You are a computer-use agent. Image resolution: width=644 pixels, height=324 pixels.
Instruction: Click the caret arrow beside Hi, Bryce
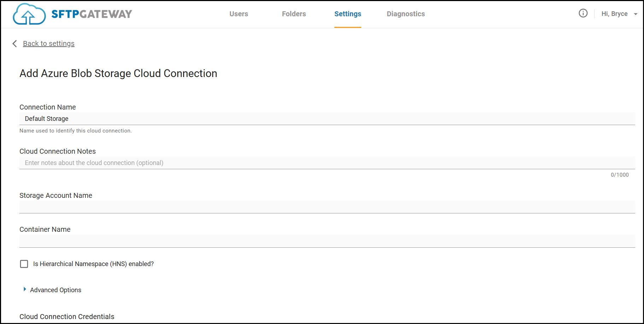[x=636, y=14]
